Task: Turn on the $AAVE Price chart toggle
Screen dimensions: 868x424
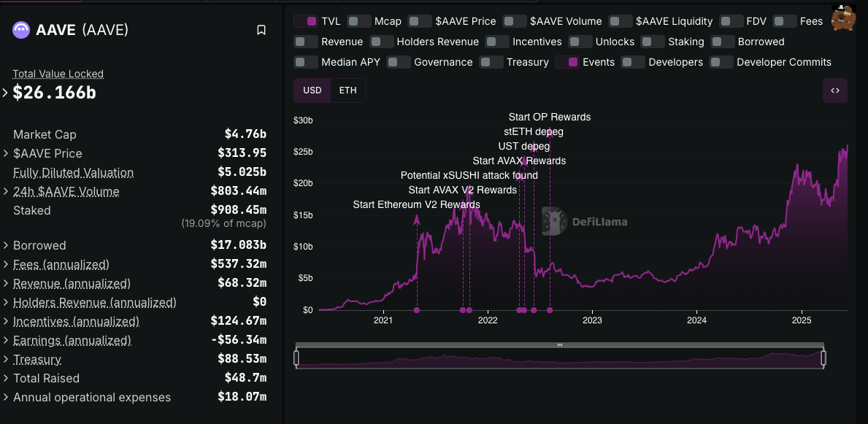Action: [x=420, y=22]
